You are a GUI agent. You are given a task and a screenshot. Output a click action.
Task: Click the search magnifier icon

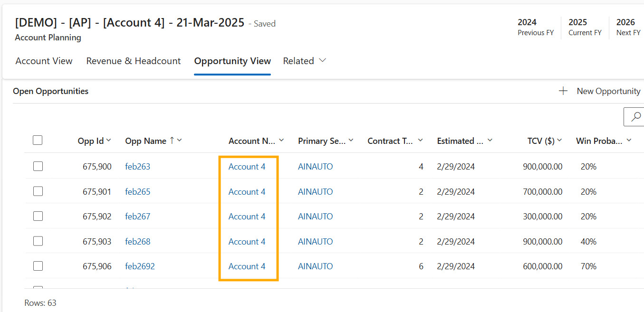(x=635, y=117)
